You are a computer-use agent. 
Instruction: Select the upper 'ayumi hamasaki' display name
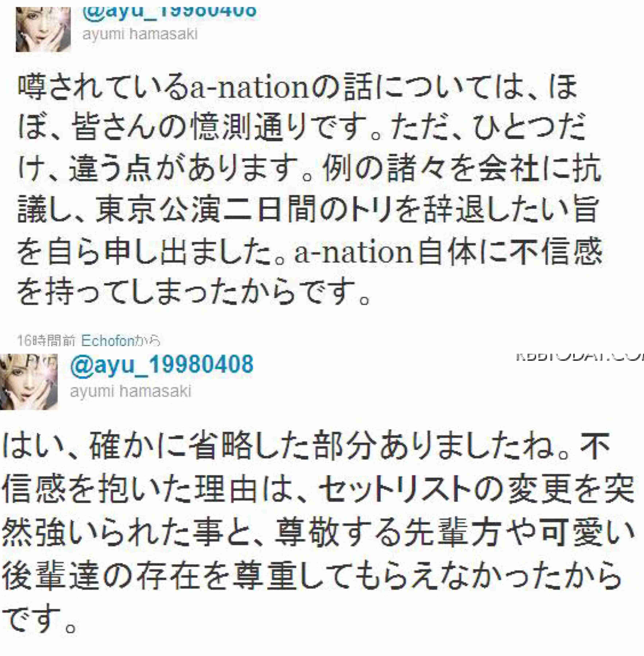[x=140, y=34]
